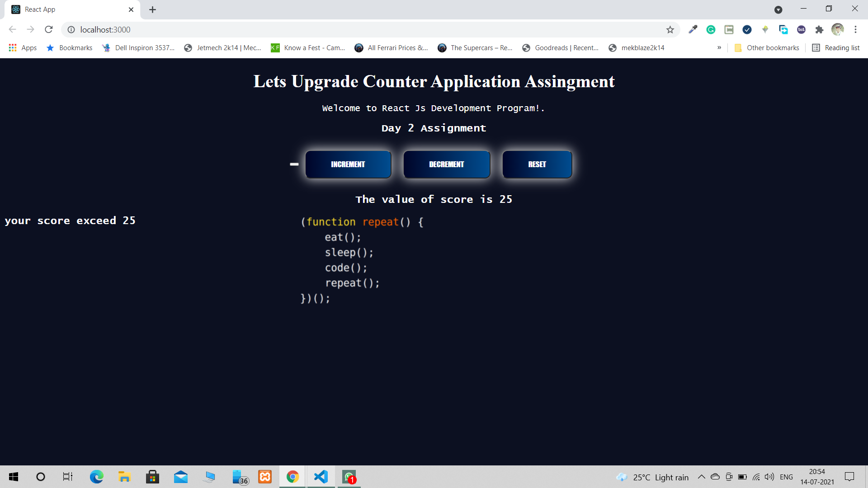Select the eyedropper extension icon

coord(693,29)
